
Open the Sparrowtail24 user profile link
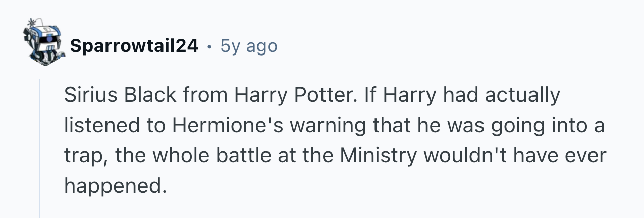coord(134,46)
